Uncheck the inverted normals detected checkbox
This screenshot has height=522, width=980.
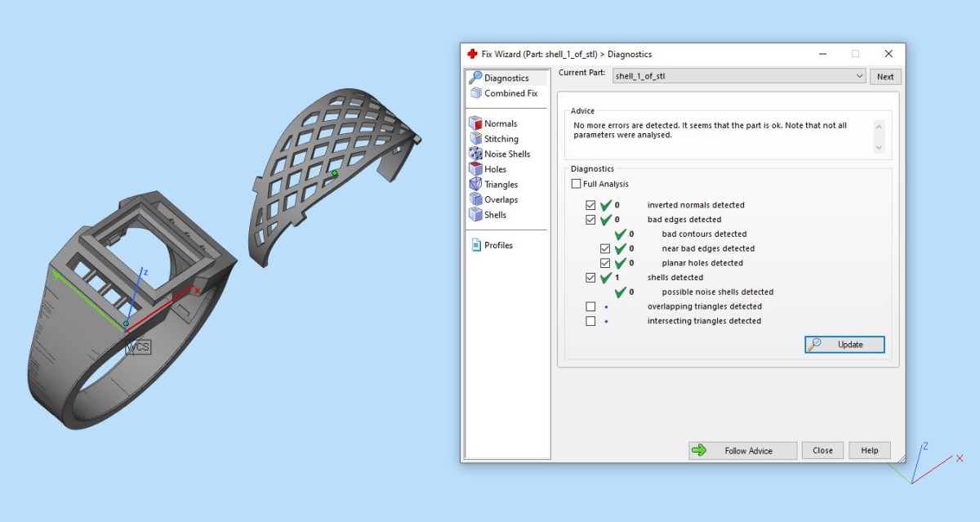pos(590,205)
